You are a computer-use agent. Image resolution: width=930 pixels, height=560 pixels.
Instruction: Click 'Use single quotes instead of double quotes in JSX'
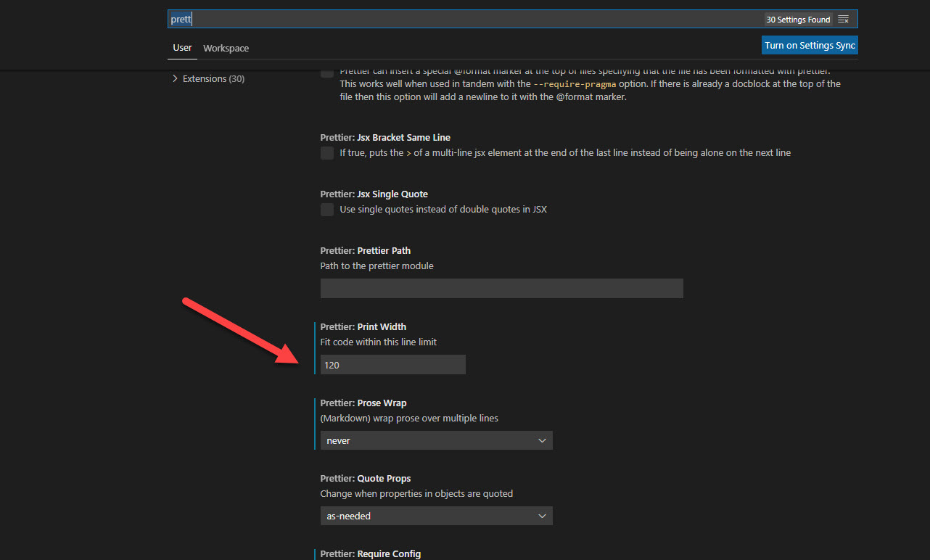[x=443, y=210]
